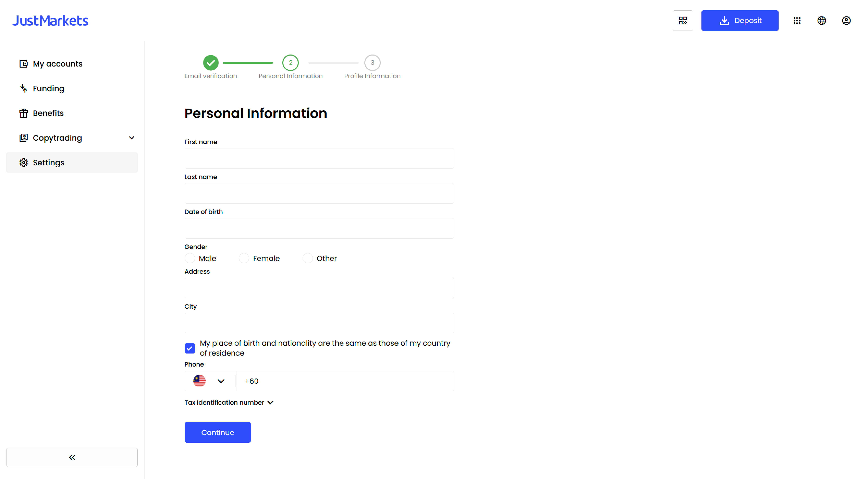Click the Funding arrows icon
Viewport: 868px width, 479px height.
[x=24, y=88]
